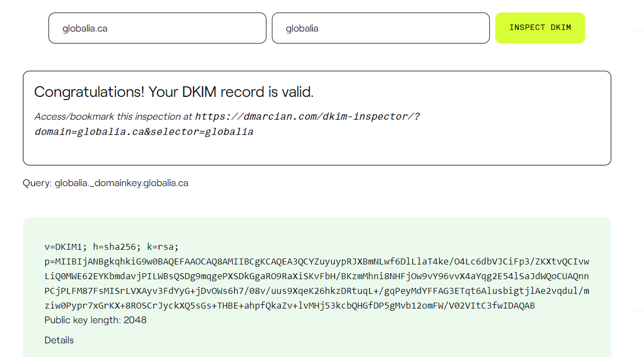
Task: Click the domain input containing globalia.ca
Action: pos(157,28)
